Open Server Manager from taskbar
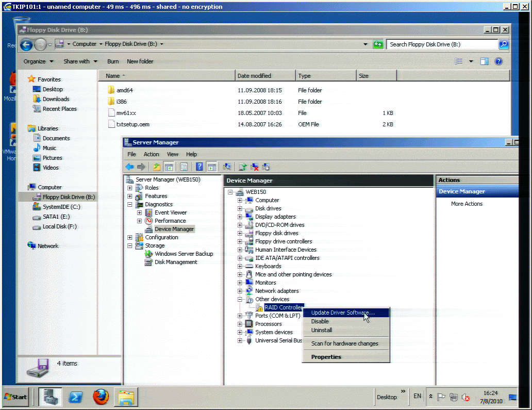The height and width of the screenshot is (410, 532). (50, 397)
